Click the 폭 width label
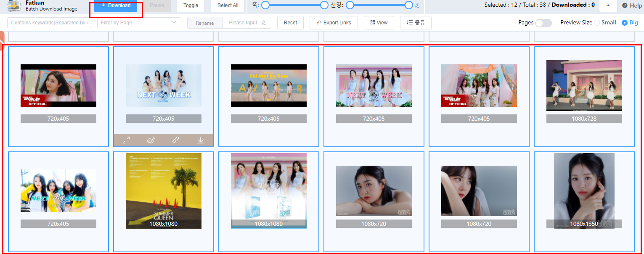Screen dimensions: 644x254 255,5
